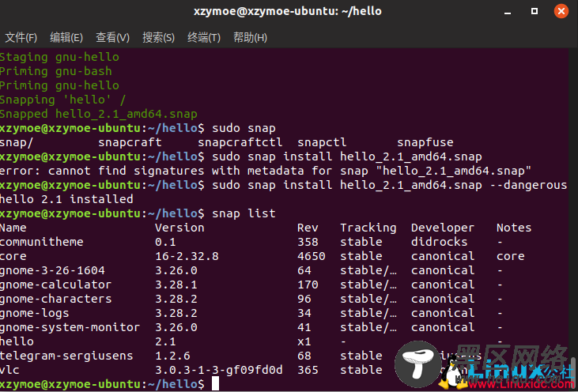This screenshot has height=392, width=578.
Task: Click the 'snapctl' completion suggestion
Action: (x=322, y=142)
